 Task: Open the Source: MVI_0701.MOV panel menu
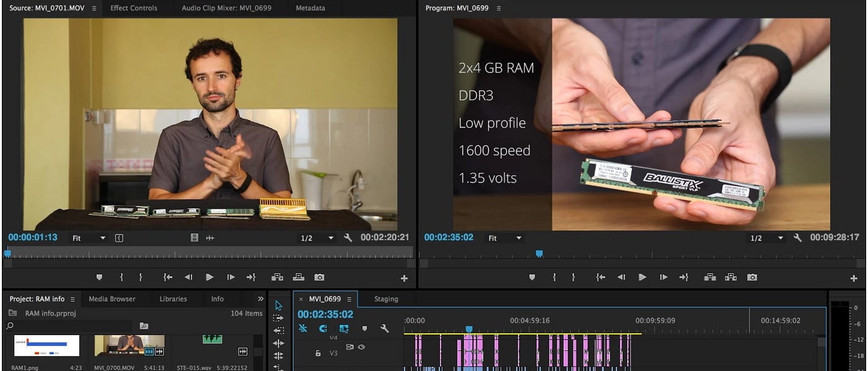tap(94, 8)
